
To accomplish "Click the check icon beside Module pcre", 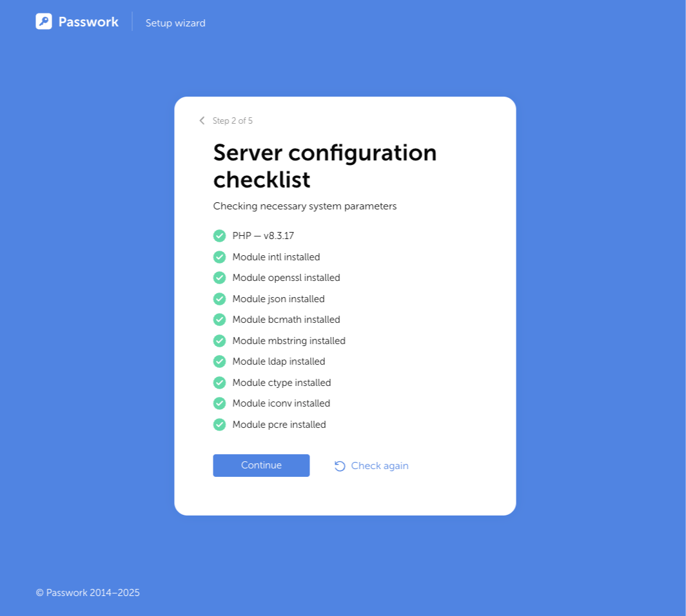I will point(219,424).
